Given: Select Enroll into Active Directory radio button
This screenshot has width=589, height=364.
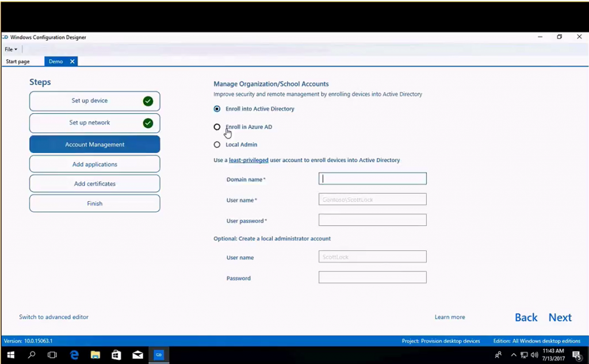Looking at the screenshot, I should tap(217, 109).
